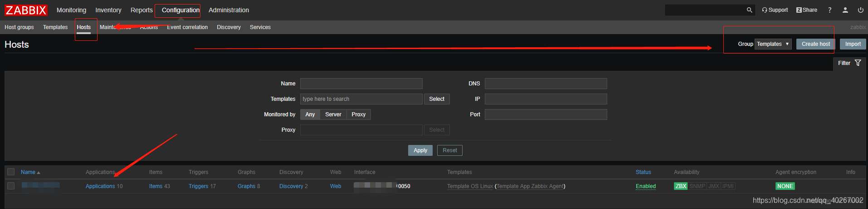Apply the host filter

coord(420,150)
